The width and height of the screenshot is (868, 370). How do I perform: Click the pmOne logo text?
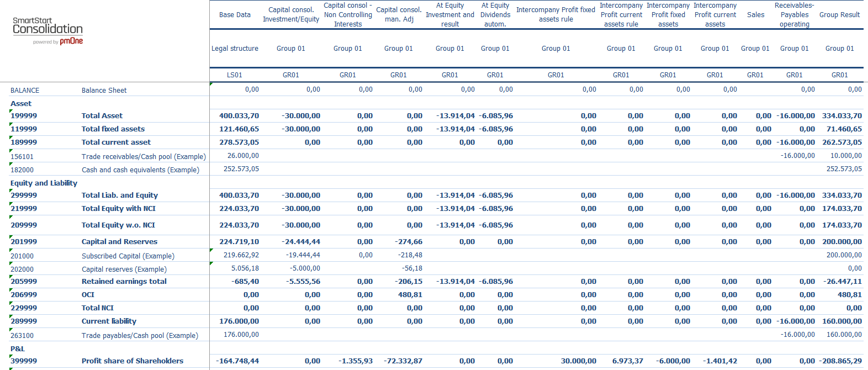(x=71, y=41)
